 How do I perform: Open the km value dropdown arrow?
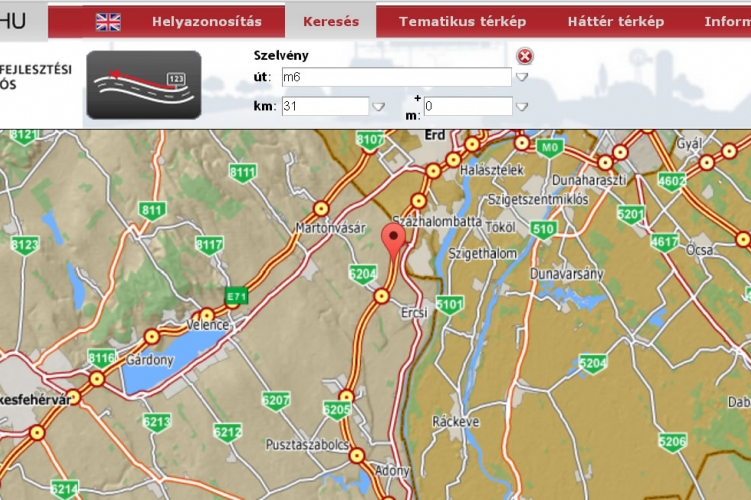[x=378, y=106]
